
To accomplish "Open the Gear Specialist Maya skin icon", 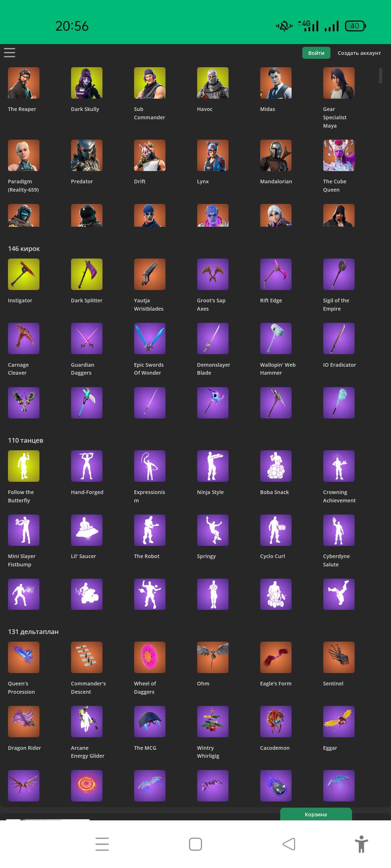I will [339, 83].
